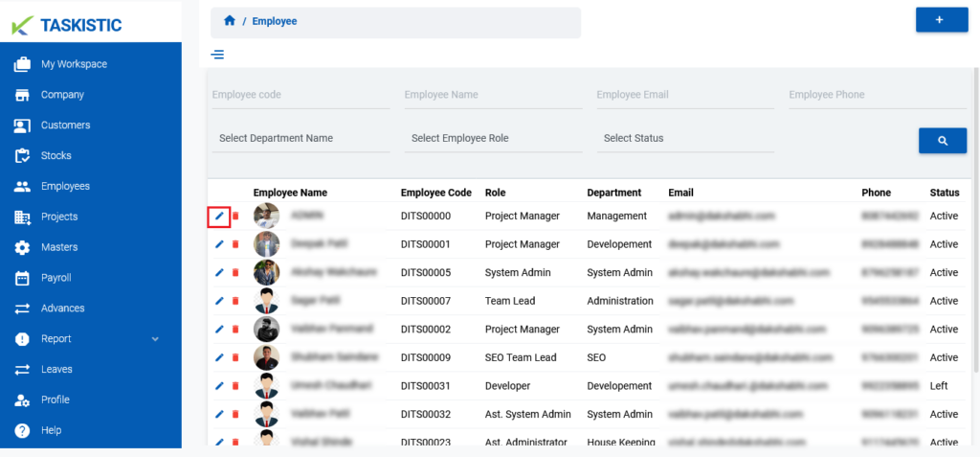
Task: Delete the DITS00009 SEO Team Lead row
Action: (235, 357)
